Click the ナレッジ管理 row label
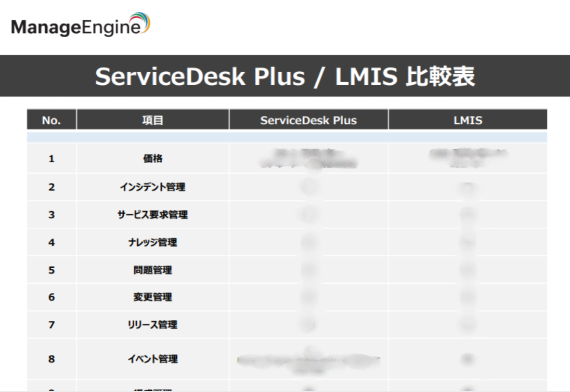 point(151,242)
